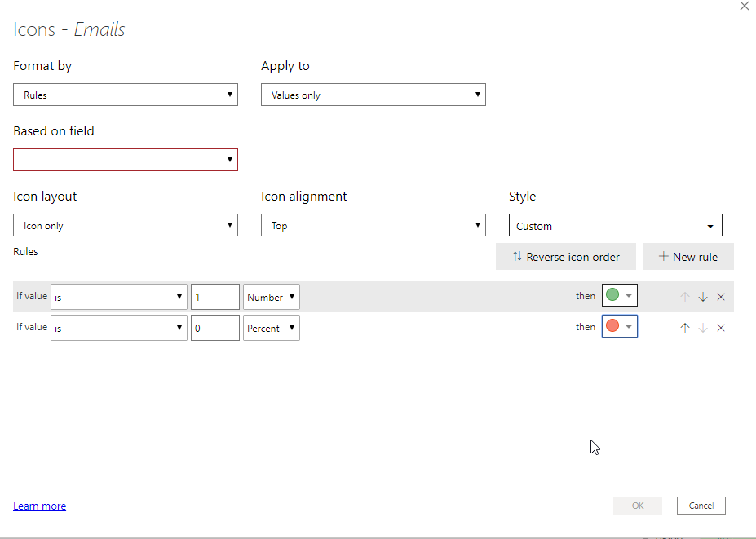
Task: Open the Style Custom dropdown
Action: pos(615,225)
